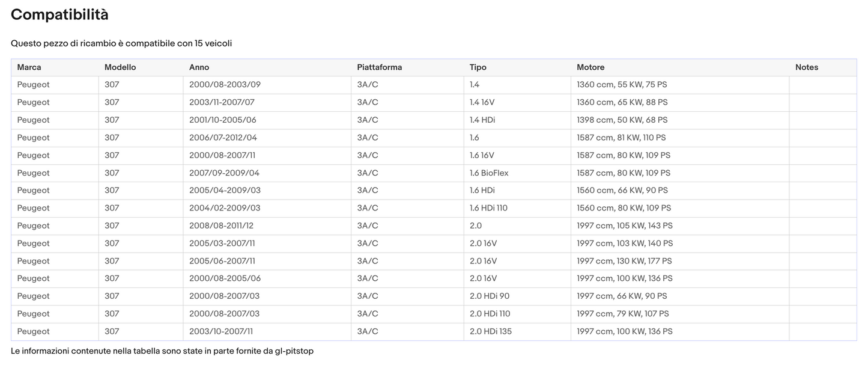868x365 pixels.
Task: Click the 1360 ccm, 65 KW, 88 PS cell
Action: tap(622, 103)
